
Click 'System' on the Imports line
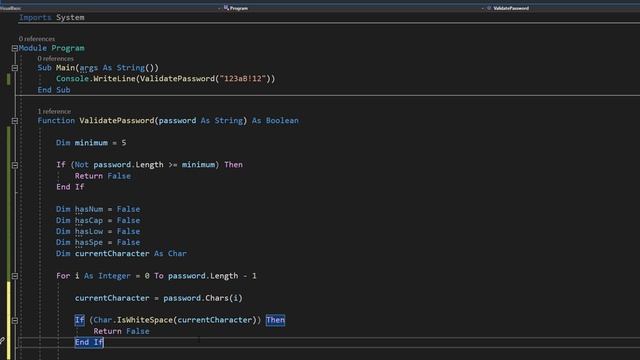click(x=70, y=18)
